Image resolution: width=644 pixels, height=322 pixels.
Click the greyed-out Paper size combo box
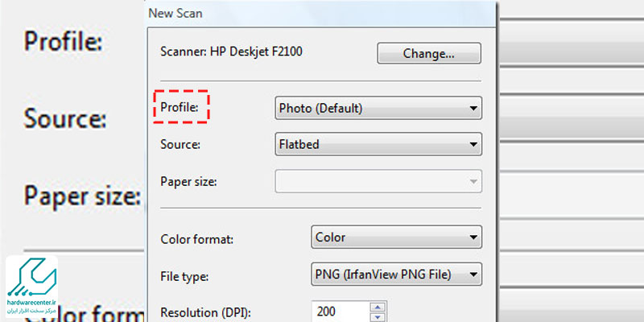[x=378, y=181]
